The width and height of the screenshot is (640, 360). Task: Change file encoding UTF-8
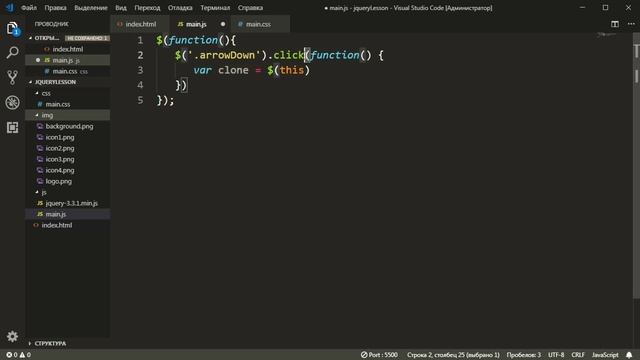point(556,355)
